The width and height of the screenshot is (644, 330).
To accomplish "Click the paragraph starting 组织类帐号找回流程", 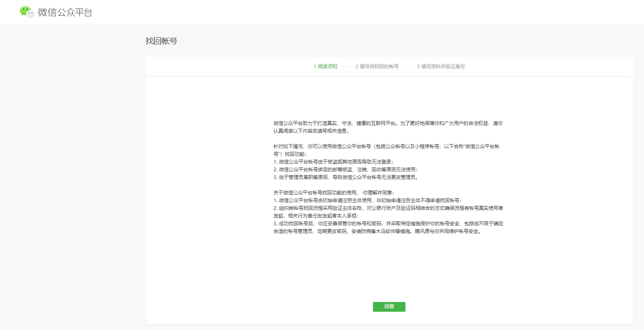I will [388, 212].
